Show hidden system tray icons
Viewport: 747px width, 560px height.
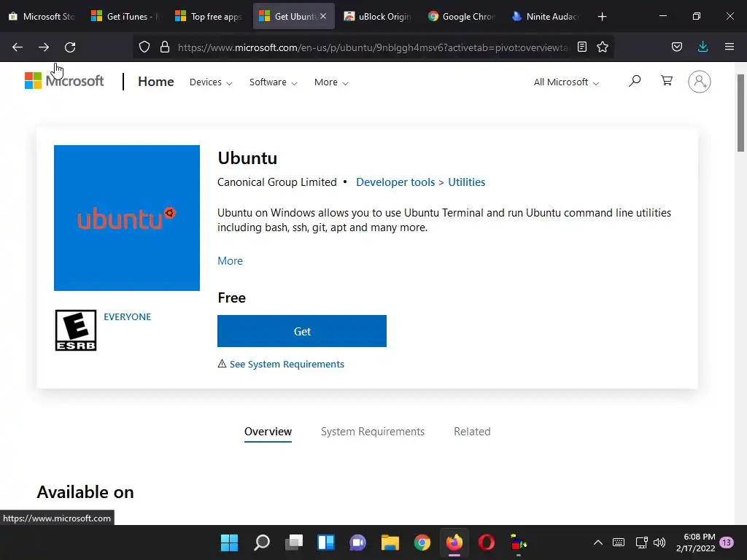[x=598, y=542]
